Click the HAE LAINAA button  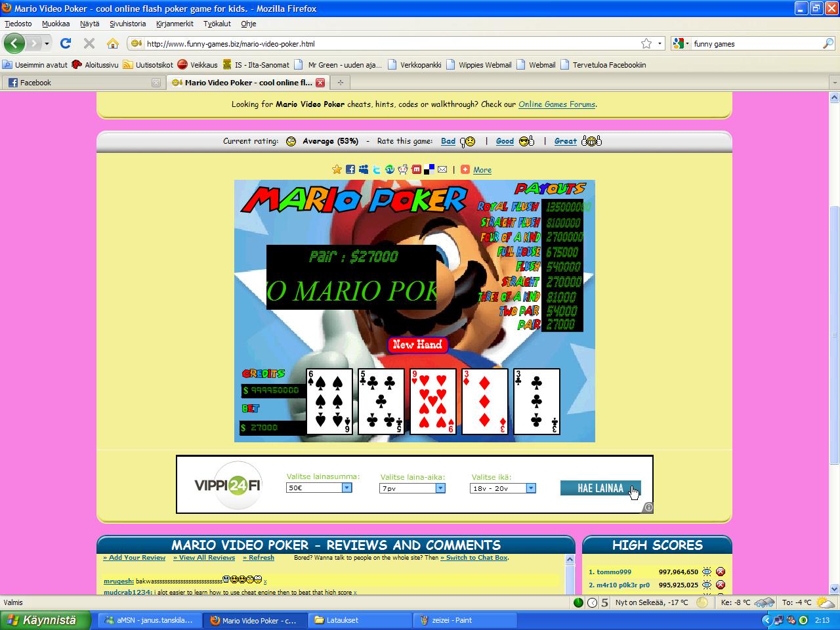click(x=600, y=488)
